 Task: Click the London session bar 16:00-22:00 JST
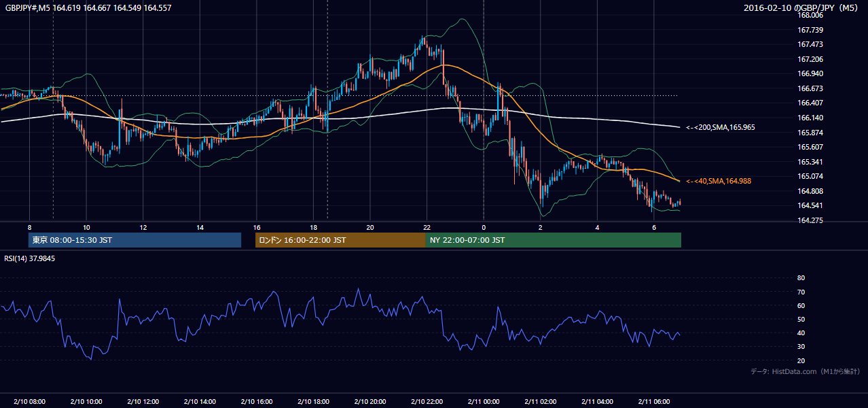click(x=340, y=240)
